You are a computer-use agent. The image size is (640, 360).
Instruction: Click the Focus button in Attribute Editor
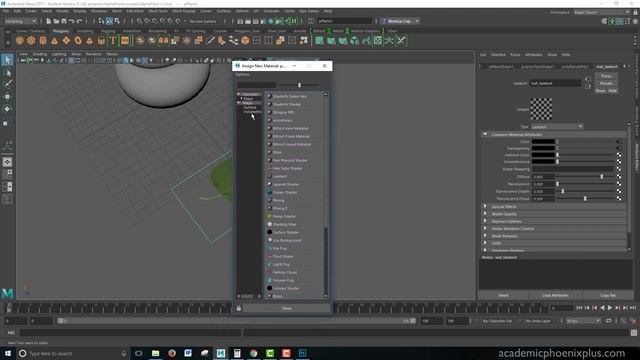[x=606, y=76]
